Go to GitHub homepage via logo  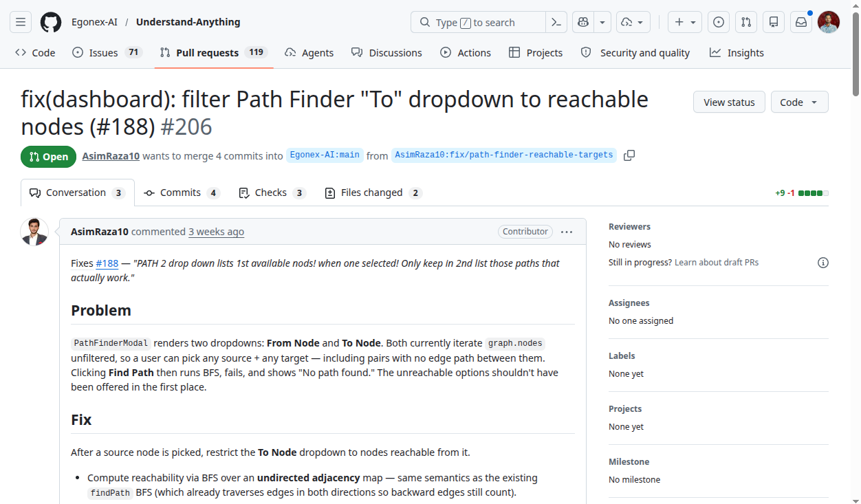(51, 22)
